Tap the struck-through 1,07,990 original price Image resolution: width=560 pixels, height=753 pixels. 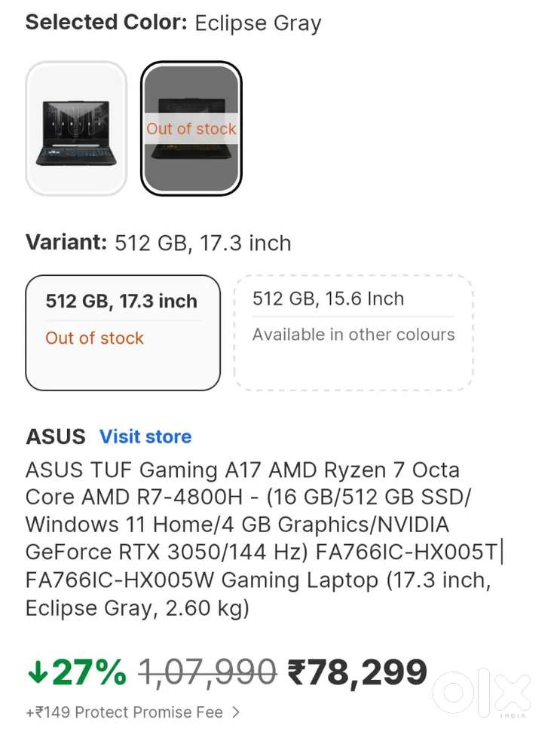tap(207, 672)
